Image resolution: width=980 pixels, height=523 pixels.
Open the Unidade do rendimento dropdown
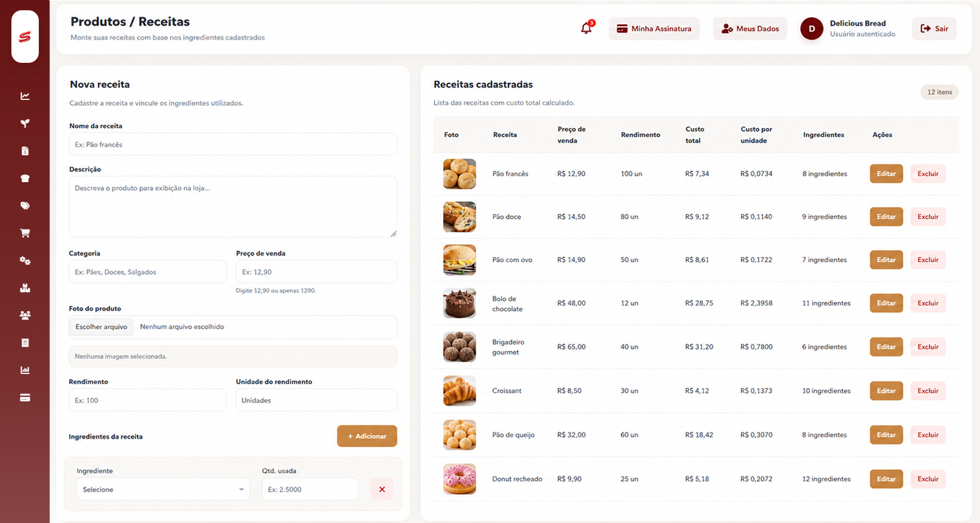(x=316, y=400)
